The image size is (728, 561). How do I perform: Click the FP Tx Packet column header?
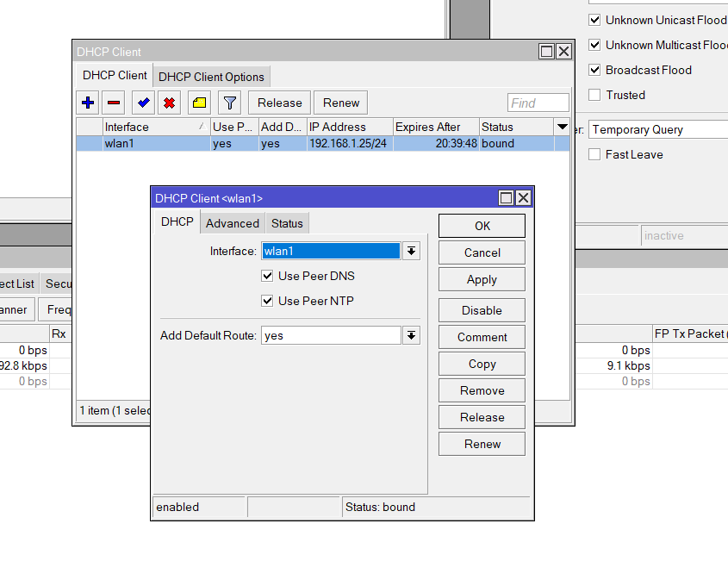(690, 333)
